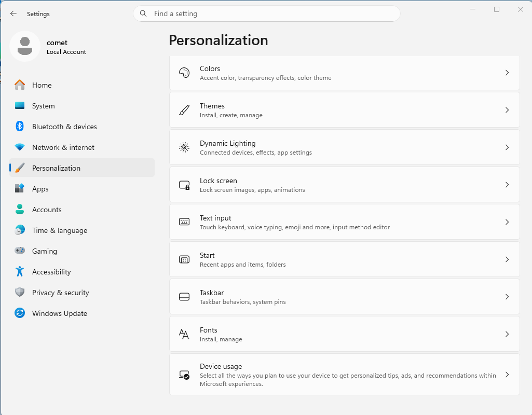Screen dimensions: 532x415
Task: Open the Home section
Action: (x=82, y=85)
